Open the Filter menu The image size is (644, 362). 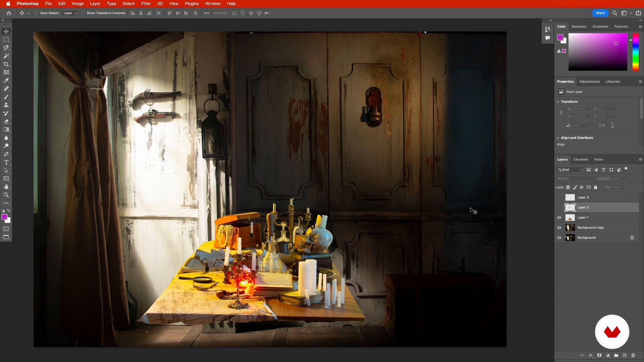146,4
